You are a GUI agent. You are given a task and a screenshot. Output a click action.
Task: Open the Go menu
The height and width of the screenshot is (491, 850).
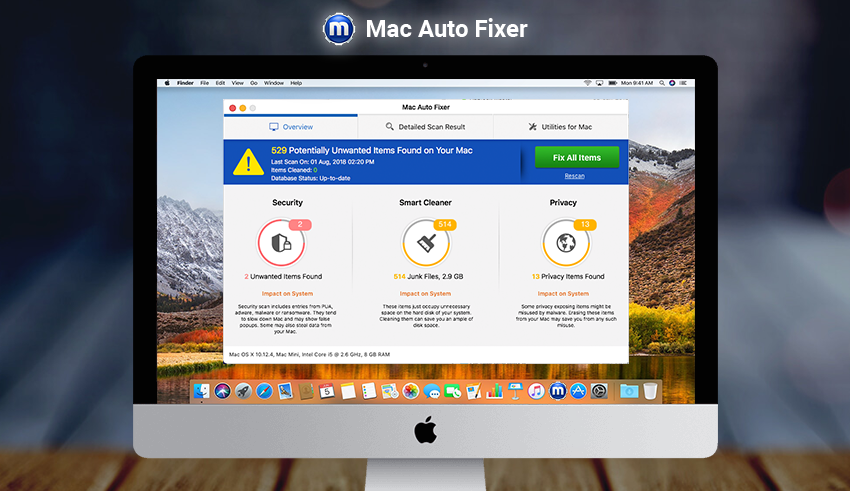pyautogui.click(x=254, y=83)
